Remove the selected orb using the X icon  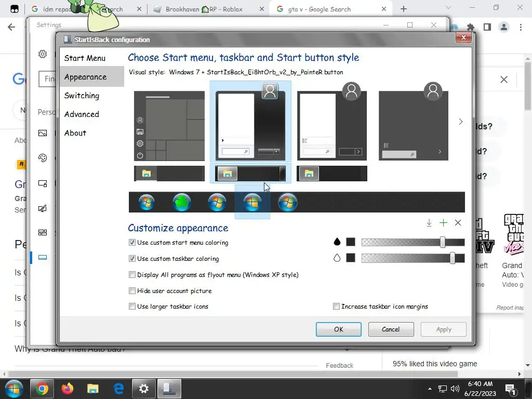pos(458,222)
